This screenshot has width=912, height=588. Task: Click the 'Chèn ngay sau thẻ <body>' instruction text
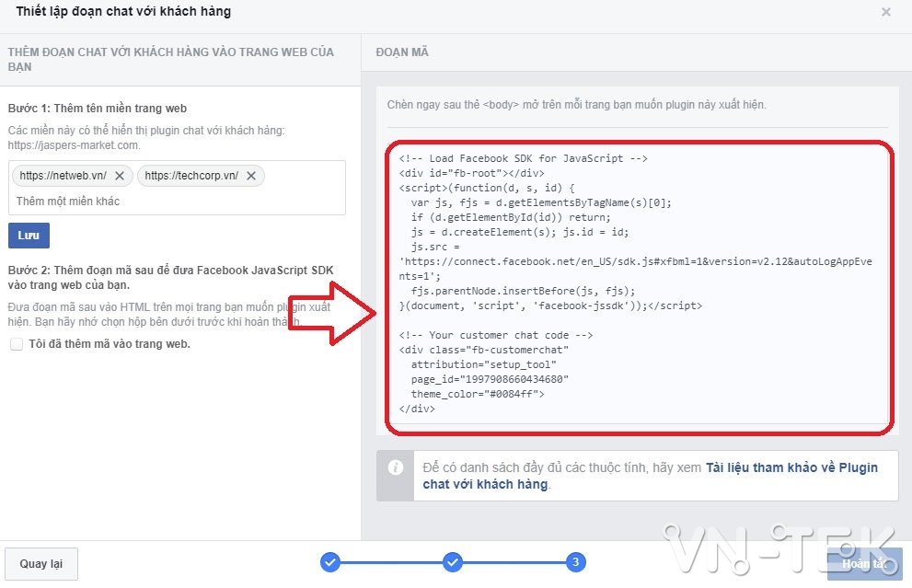[x=576, y=105]
